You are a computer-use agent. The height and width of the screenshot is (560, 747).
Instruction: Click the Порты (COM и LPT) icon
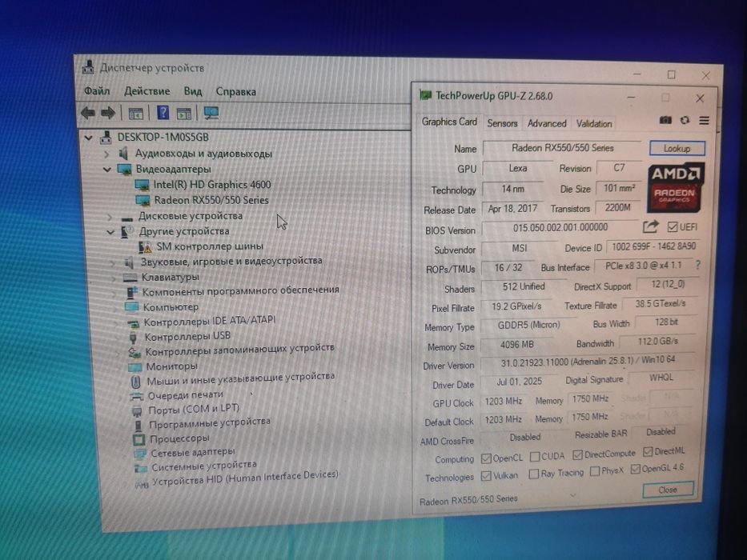(137, 410)
